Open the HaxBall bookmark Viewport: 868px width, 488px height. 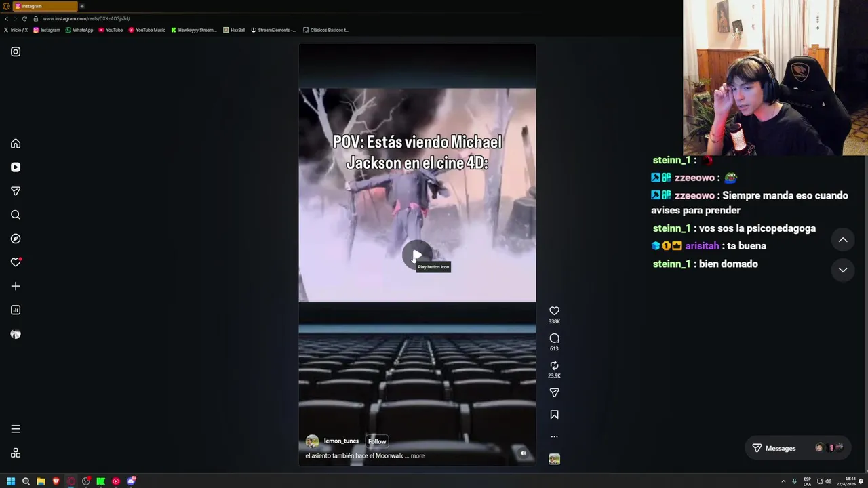[x=234, y=30]
